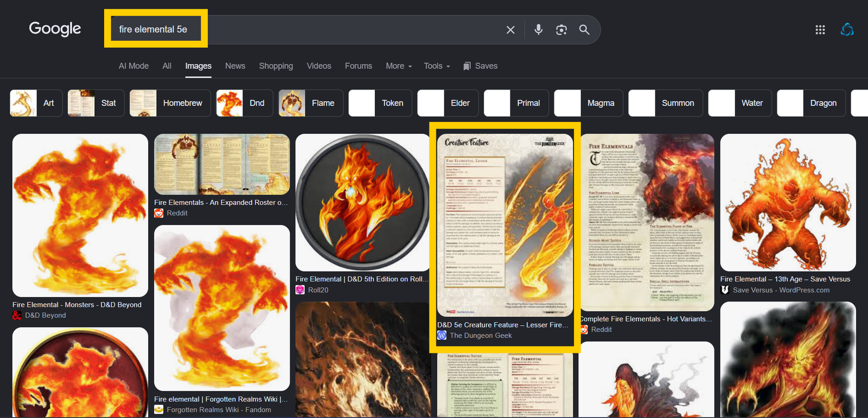Open the D&D Beyond fire elemental image
The image size is (868, 418).
[80, 215]
